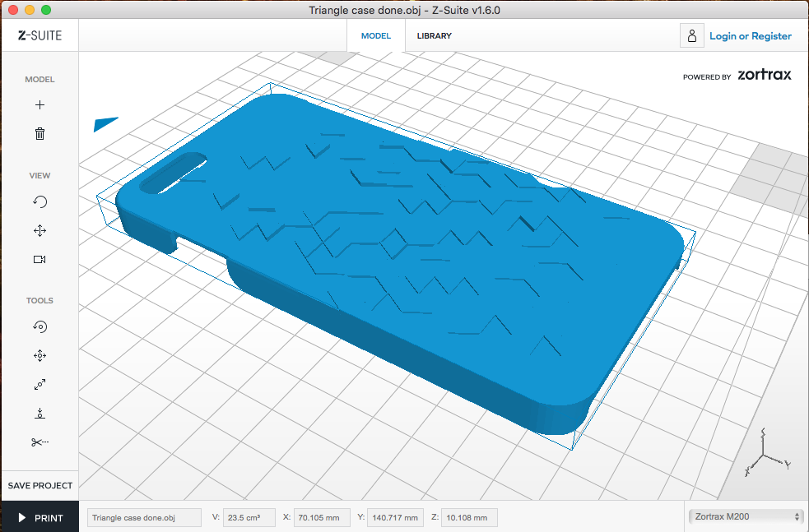The image size is (809, 532).
Task: Click the SAVE PROJECT button
Action: click(40, 485)
